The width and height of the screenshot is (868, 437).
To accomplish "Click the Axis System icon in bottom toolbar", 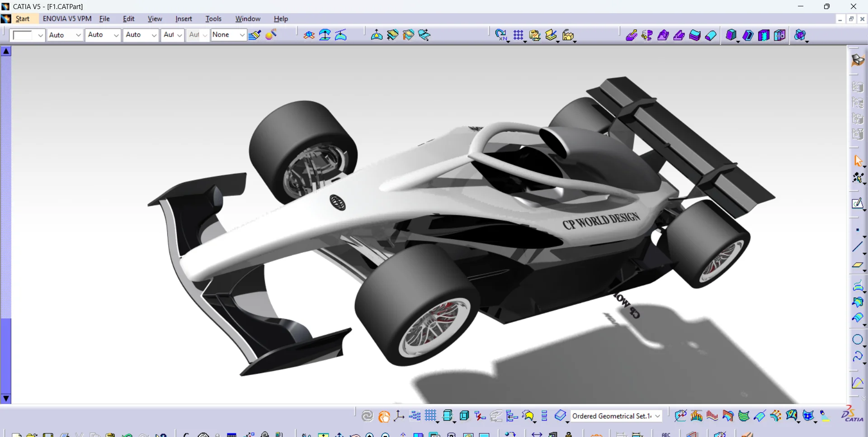I will [x=399, y=416].
